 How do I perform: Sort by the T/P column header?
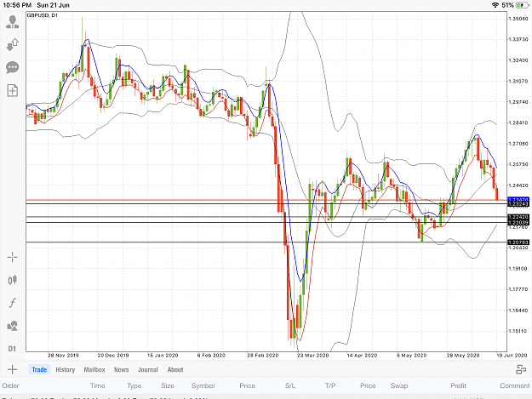(x=330, y=385)
